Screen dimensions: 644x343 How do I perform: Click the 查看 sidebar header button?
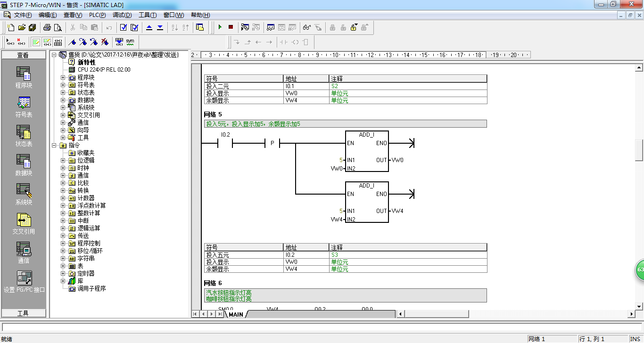click(24, 55)
